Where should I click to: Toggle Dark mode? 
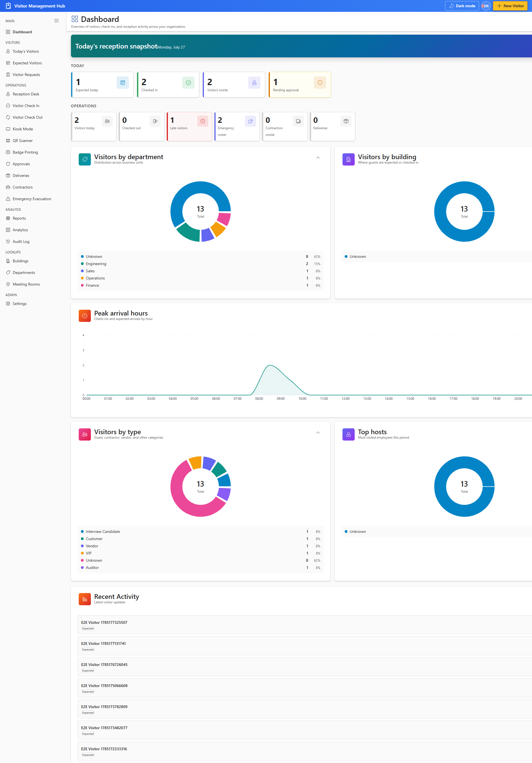(462, 6)
